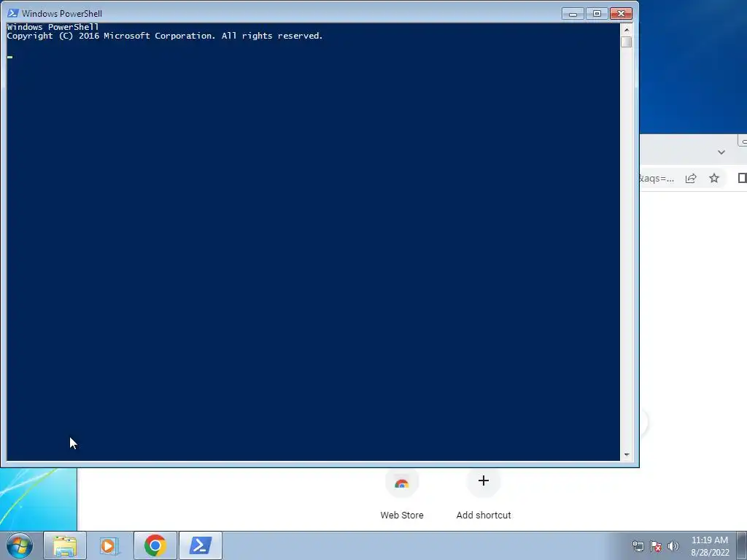Click the Windows PowerShell title text

62,14
